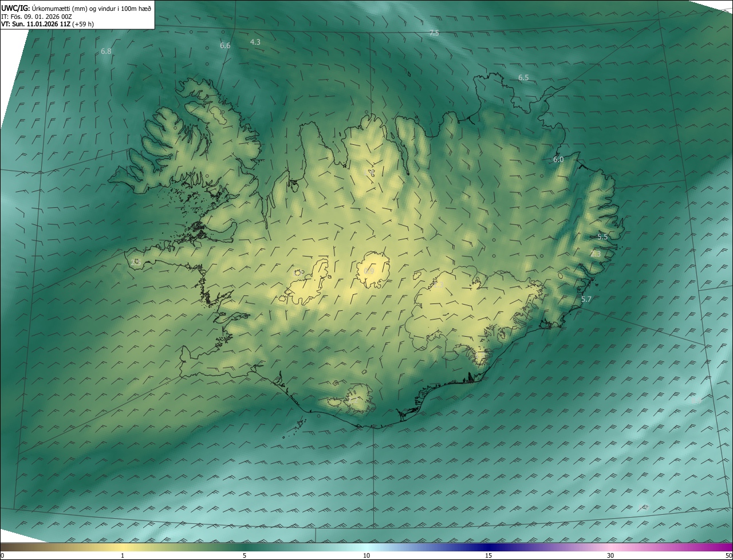Click the 2.5 value on the western peninsula
Image resolution: width=733 pixels, height=560 pixels.
tap(136, 262)
